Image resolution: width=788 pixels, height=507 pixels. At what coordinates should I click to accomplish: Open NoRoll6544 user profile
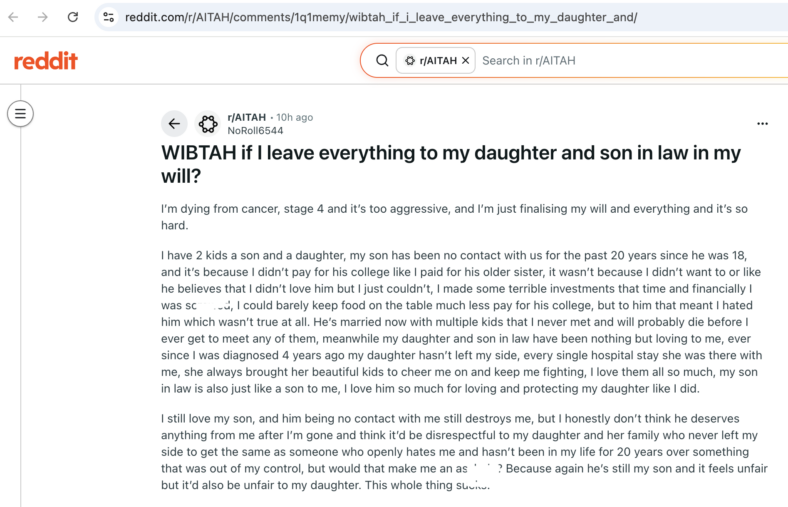coord(255,131)
